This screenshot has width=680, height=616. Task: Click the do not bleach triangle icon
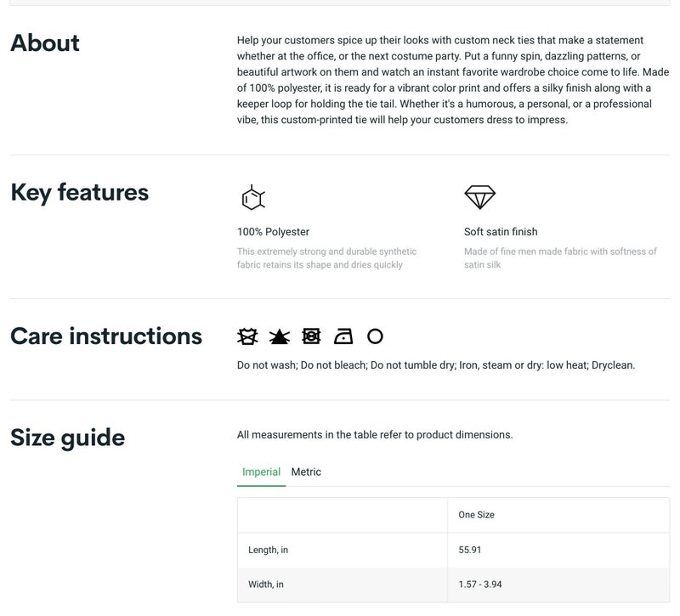(x=280, y=336)
